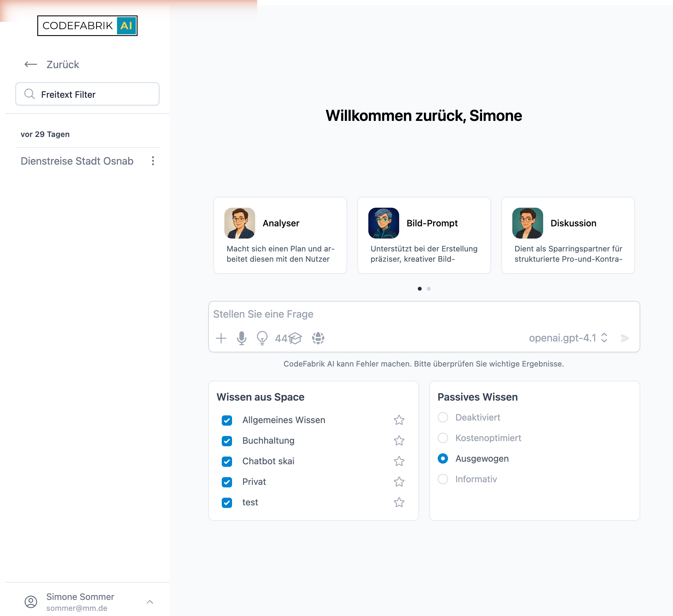Click the Zurück link text
The image size is (673, 616).
point(63,64)
